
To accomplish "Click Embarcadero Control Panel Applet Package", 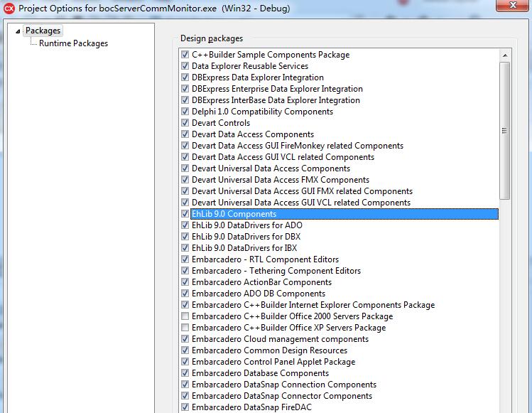I will (x=273, y=362).
